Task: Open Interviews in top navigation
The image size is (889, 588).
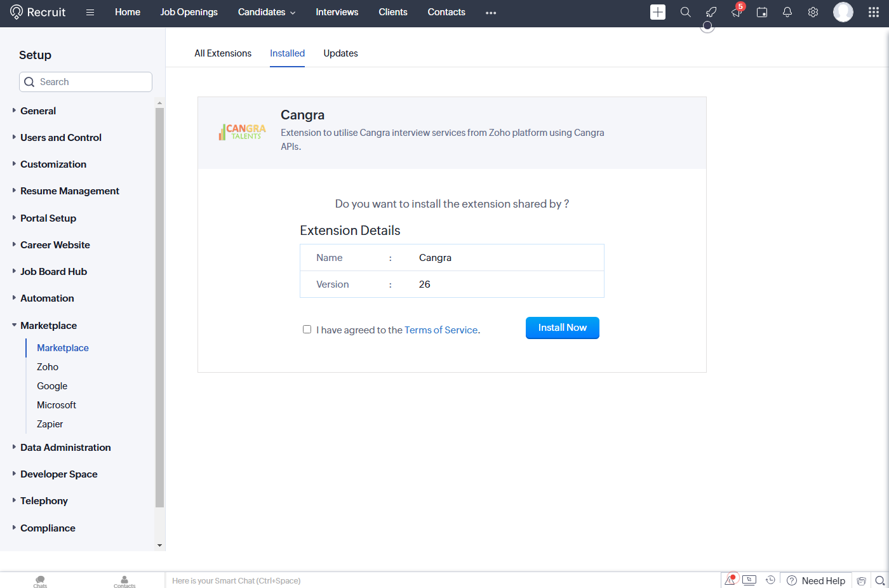Action: tap(337, 12)
